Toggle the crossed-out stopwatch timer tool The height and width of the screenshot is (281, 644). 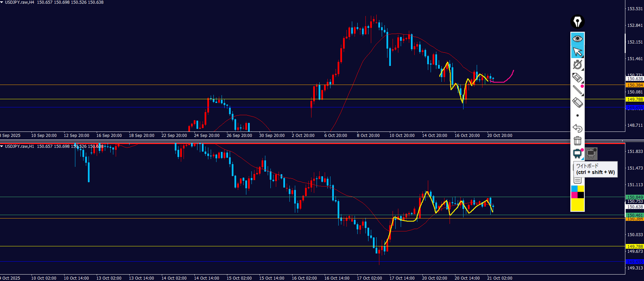pos(577,65)
